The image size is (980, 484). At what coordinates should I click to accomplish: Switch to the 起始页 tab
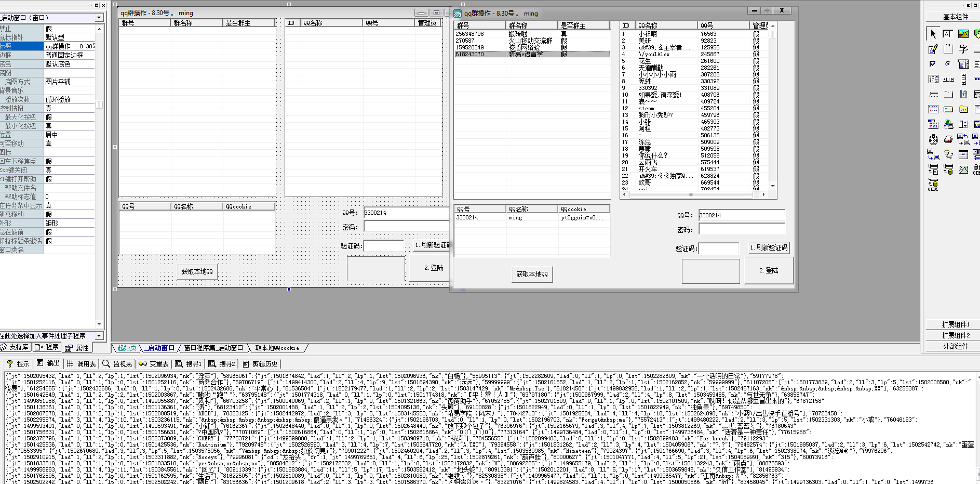point(127,348)
